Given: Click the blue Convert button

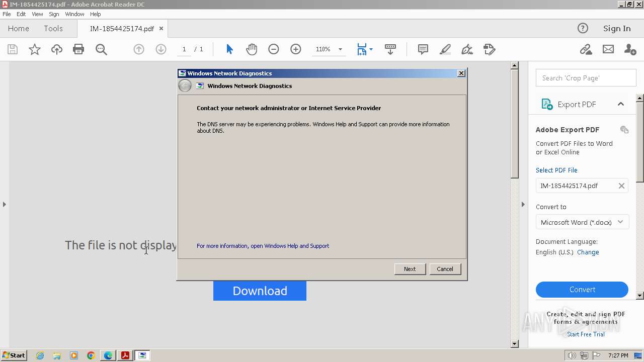Looking at the screenshot, I should click(582, 290).
